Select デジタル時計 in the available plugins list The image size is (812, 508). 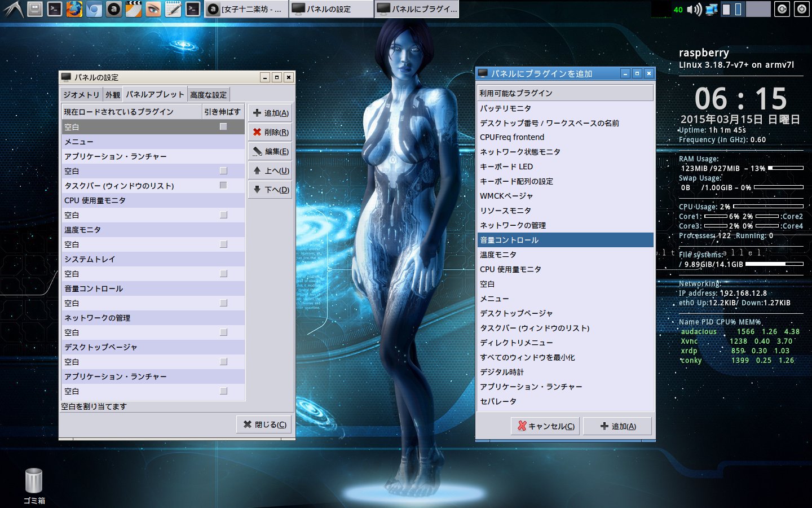[x=502, y=372]
